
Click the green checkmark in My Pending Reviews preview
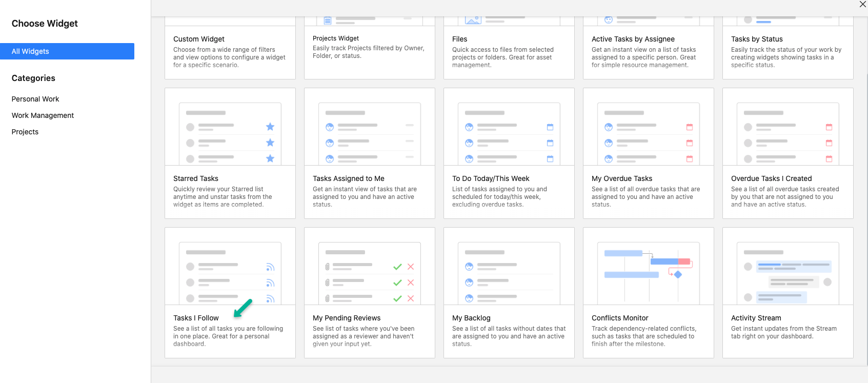(x=397, y=267)
